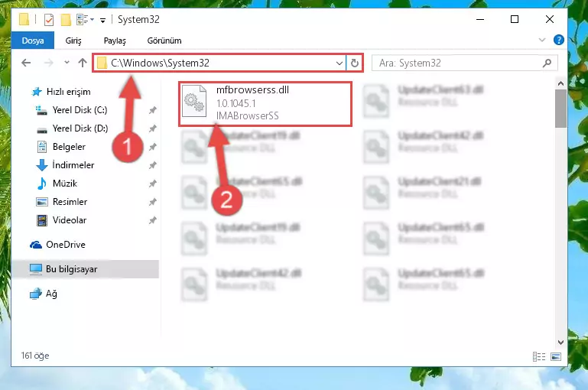
Task: Click the folder icon in title bar
Action: 24,19
